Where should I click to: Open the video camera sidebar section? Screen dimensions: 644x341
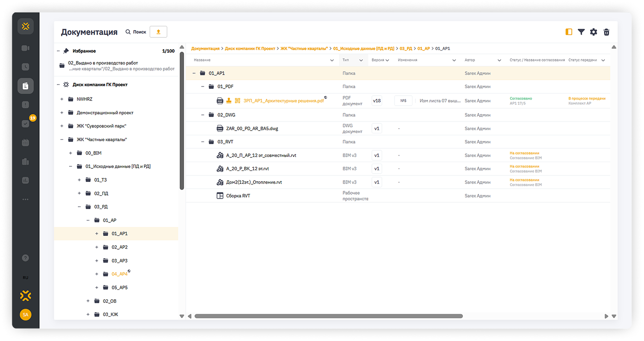click(x=25, y=48)
